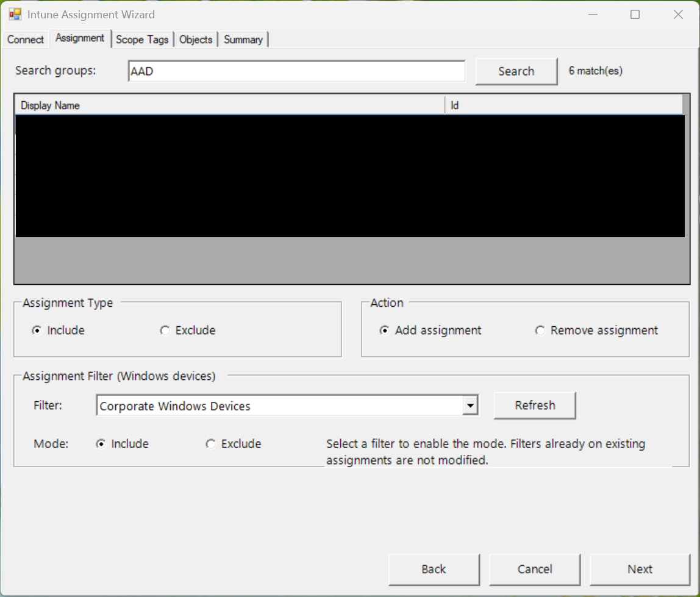
Task: Choose Exclude under Assignment Type
Action: coord(188,331)
